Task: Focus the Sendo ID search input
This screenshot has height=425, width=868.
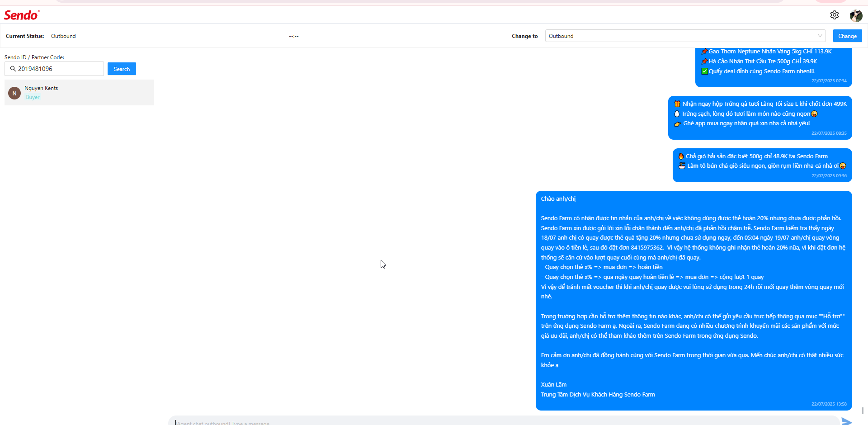Action: pyautogui.click(x=54, y=69)
